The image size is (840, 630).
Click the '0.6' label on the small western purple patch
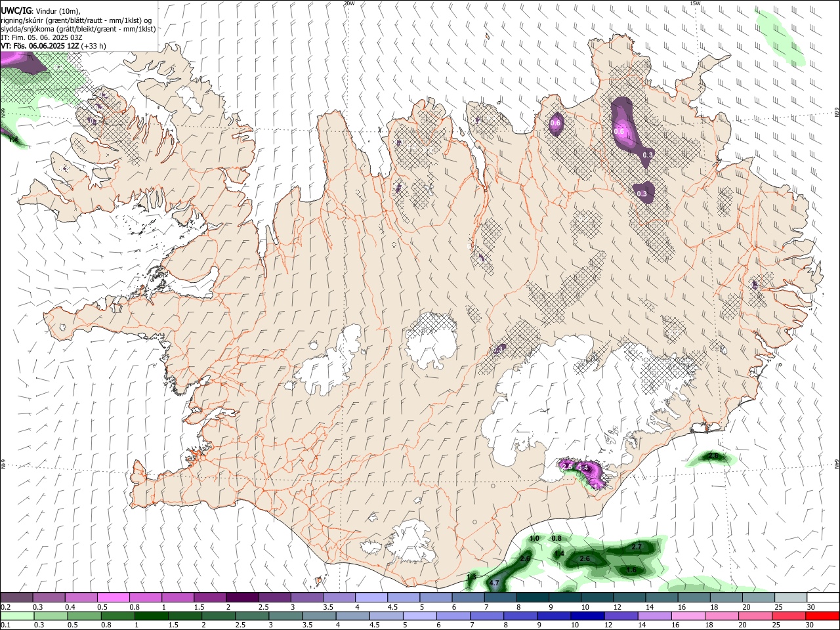click(555, 123)
